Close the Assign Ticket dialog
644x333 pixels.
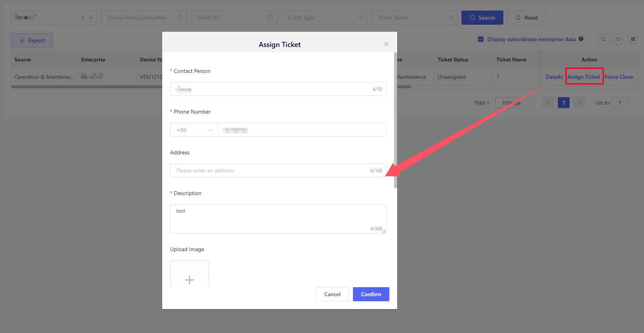point(386,44)
